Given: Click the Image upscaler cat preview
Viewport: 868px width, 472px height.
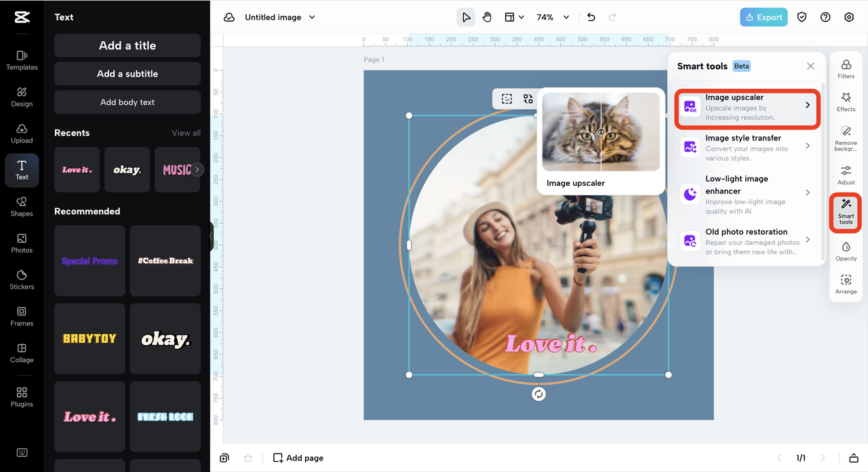Looking at the screenshot, I should 601,132.
